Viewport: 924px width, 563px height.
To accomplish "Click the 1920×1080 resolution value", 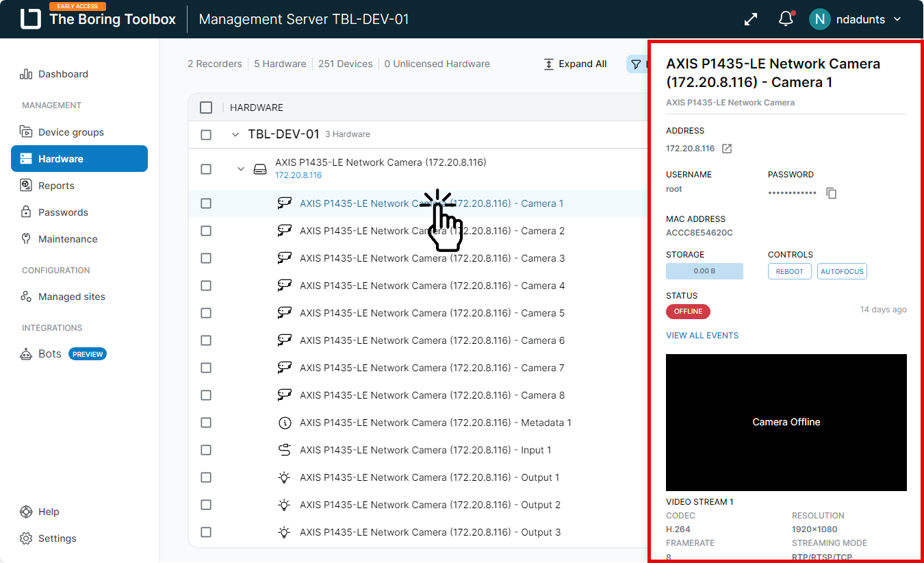I will 814,529.
